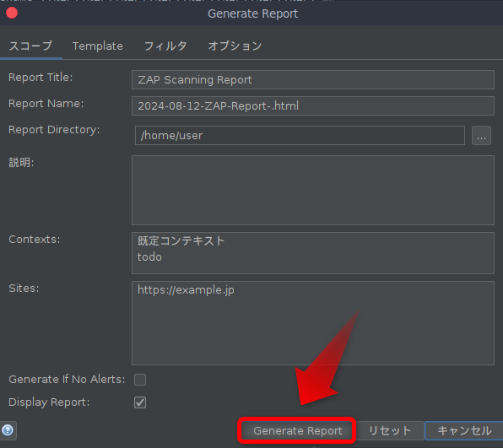Screen dimensions: 503x448
Task: Select 既定コンテキスト in Contexts list
Action: 181,240
